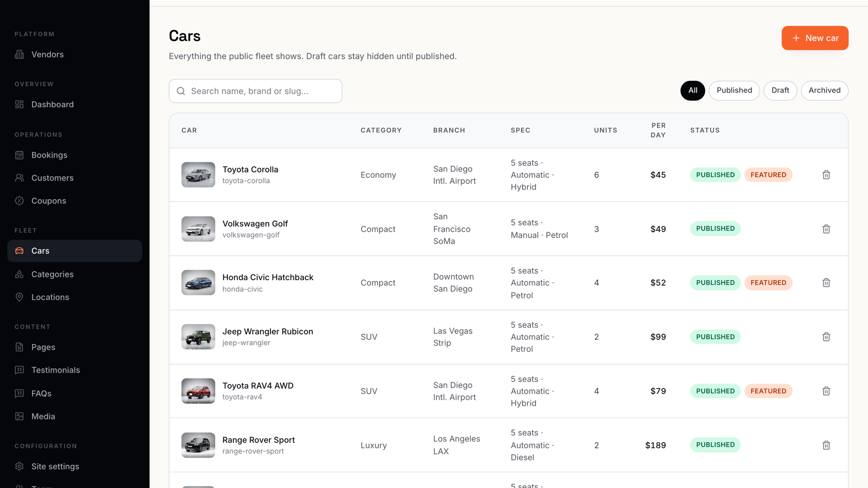Filter cars by Archived status
This screenshot has width=868, height=488.
coord(825,90)
